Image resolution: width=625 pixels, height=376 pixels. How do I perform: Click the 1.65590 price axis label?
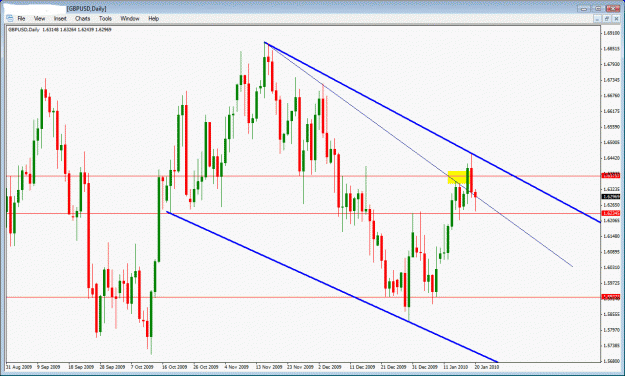(611, 127)
